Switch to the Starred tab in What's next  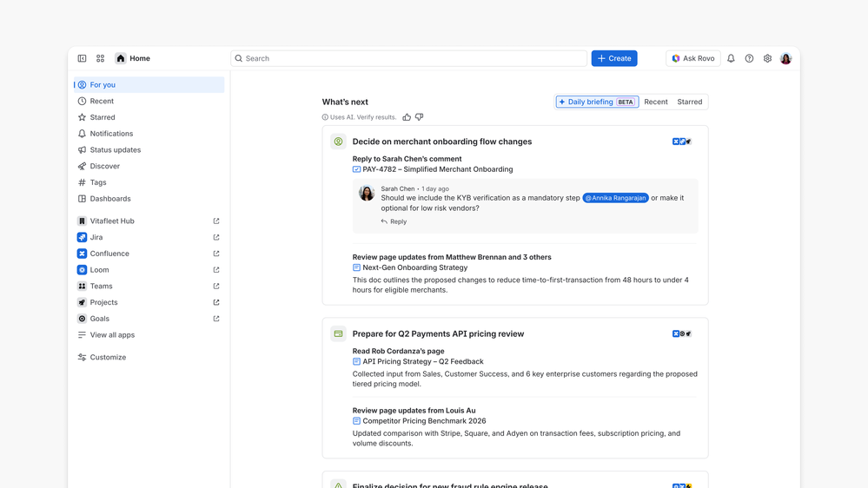click(689, 102)
